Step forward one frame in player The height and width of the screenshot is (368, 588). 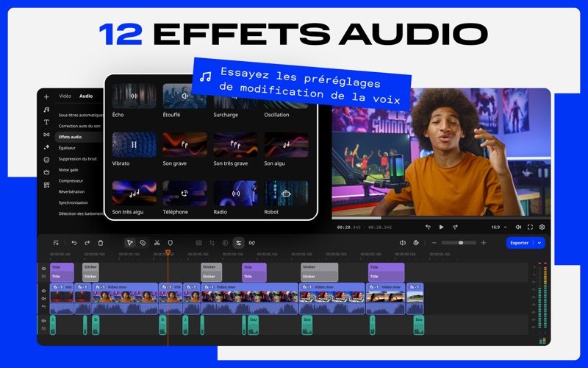[455, 227]
